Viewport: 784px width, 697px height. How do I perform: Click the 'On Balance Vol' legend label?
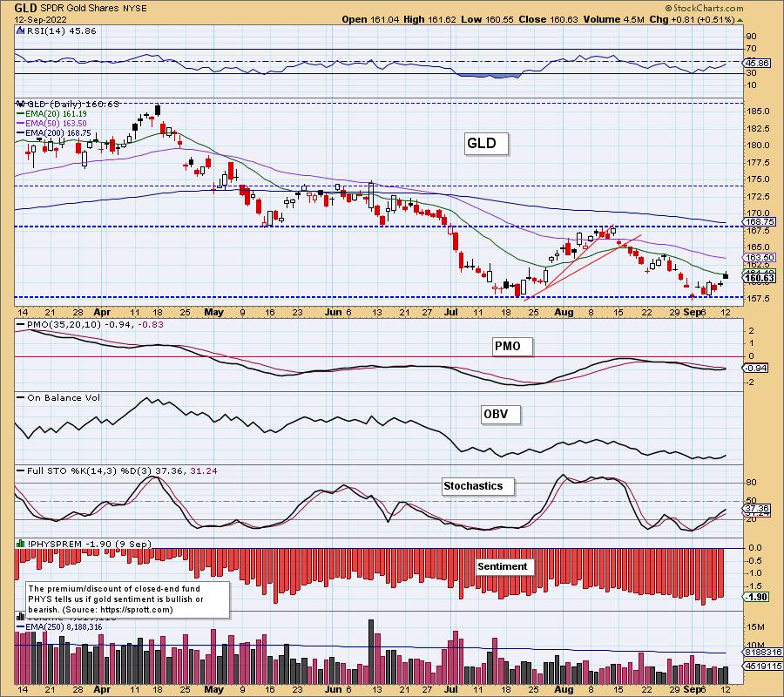[x=64, y=398]
